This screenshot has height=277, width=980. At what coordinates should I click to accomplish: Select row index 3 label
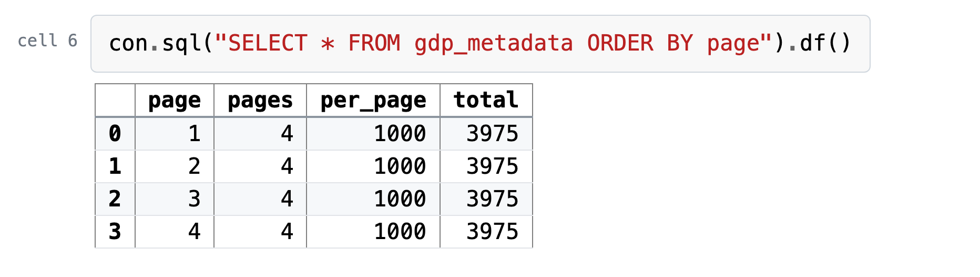[115, 232]
